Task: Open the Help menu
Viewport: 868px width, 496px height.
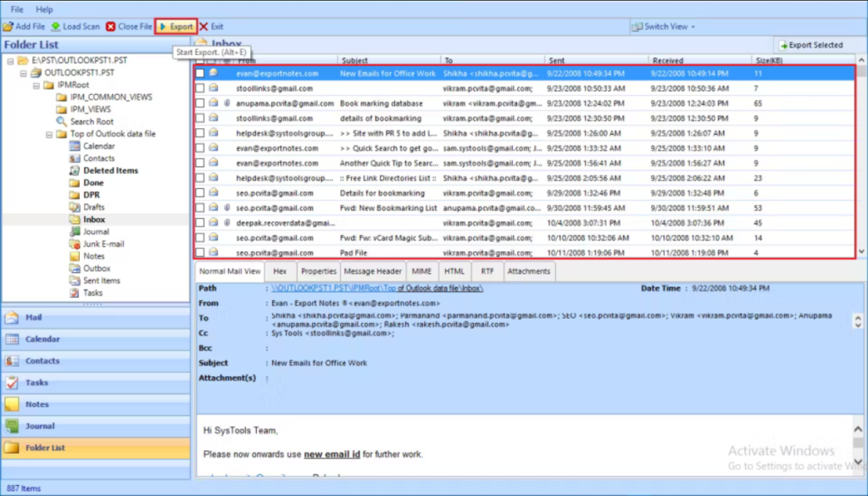Action: point(44,9)
